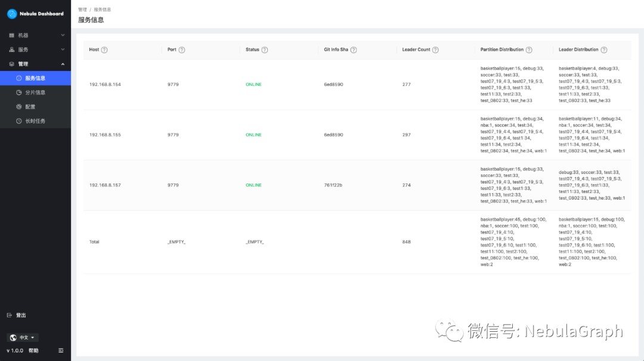Click the 管理 management icon in sidebar
The image size is (644, 361).
point(11,64)
